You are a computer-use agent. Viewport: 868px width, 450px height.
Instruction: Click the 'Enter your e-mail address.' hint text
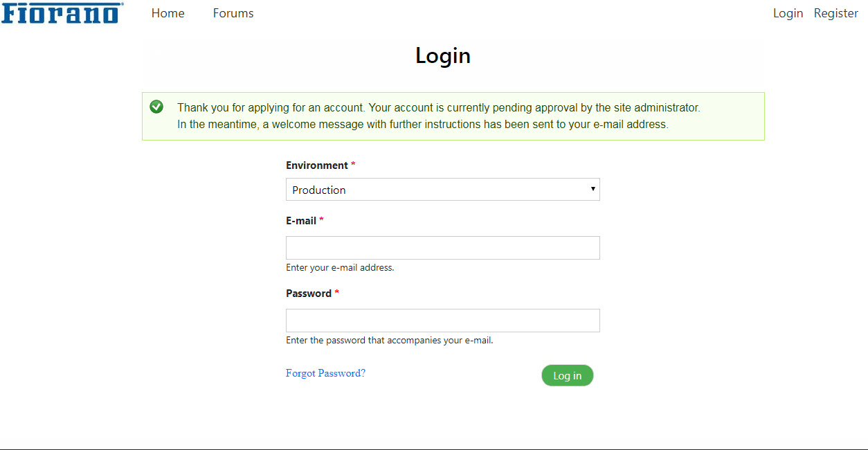click(340, 267)
